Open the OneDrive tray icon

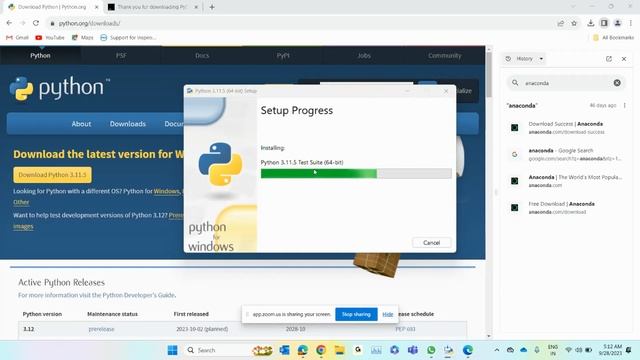click(524, 350)
